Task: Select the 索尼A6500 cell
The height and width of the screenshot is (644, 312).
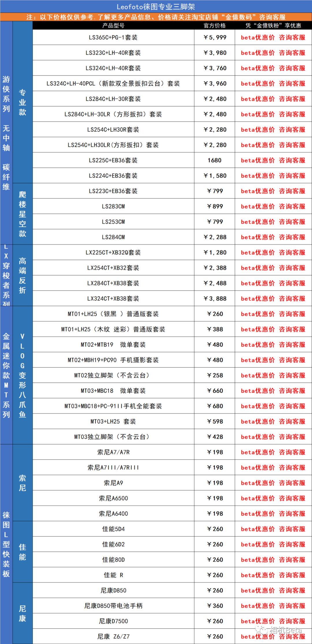Action: pos(113,498)
